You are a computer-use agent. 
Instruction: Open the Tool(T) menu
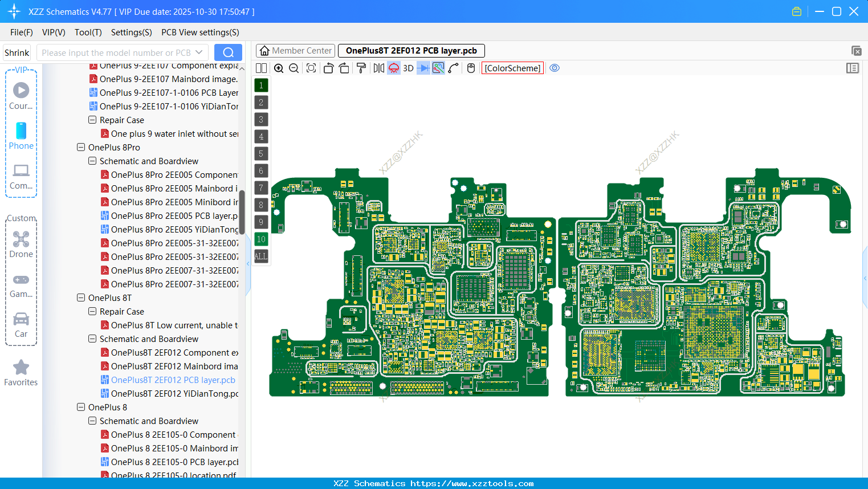click(88, 32)
